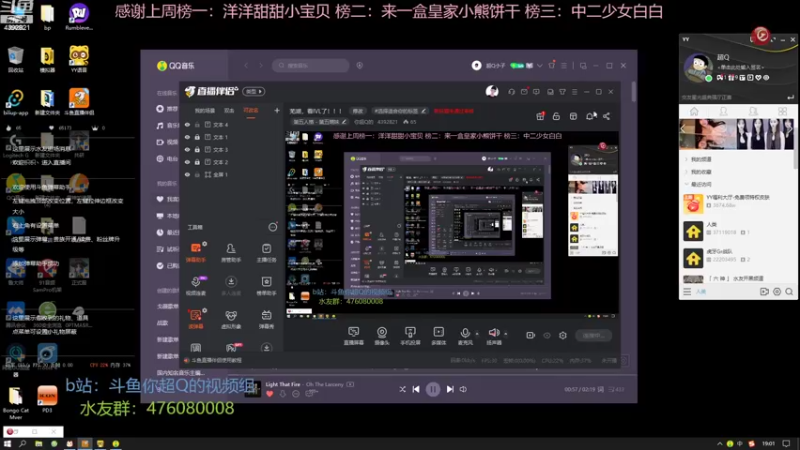Viewport: 800px width, 450px height.
Task: Adjust QQ音乐 volume speaker control
Action: pyautogui.click(x=463, y=389)
